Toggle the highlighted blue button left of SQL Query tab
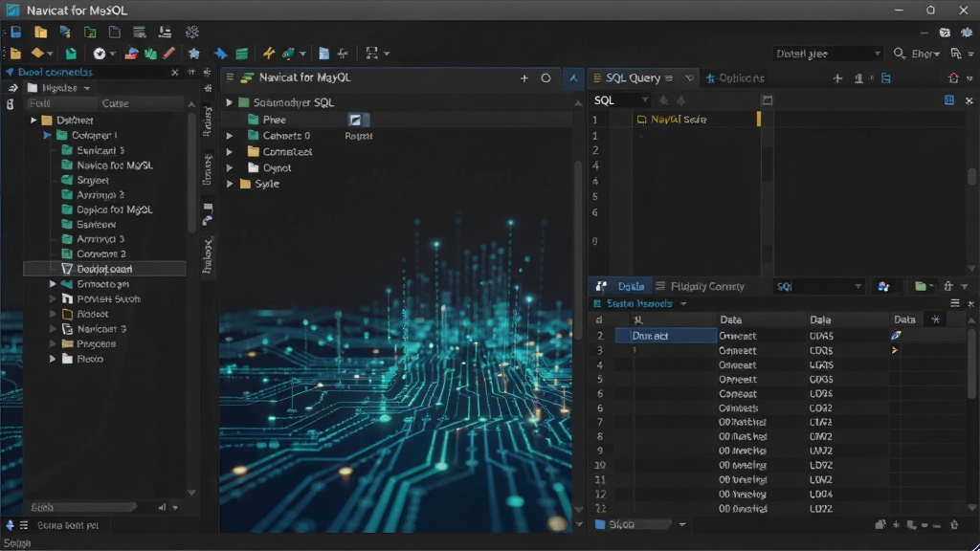Screen dimensions: 980x551 click(573, 78)
